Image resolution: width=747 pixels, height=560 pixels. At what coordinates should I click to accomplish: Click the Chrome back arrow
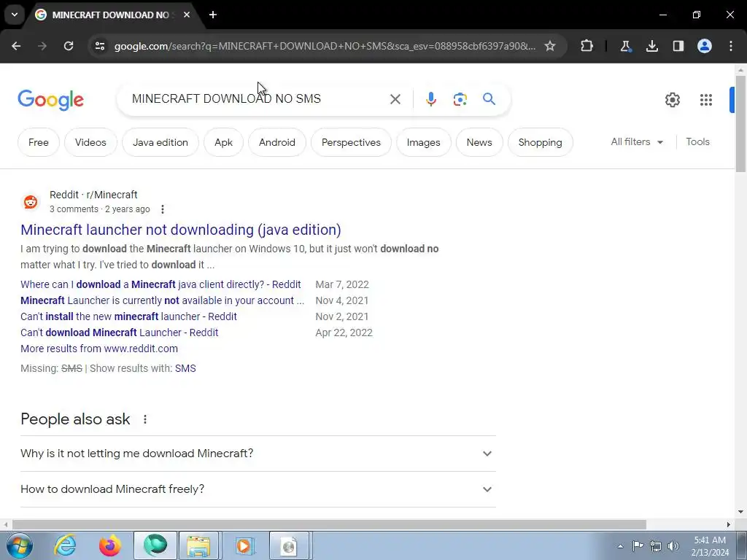pos(16,46)
